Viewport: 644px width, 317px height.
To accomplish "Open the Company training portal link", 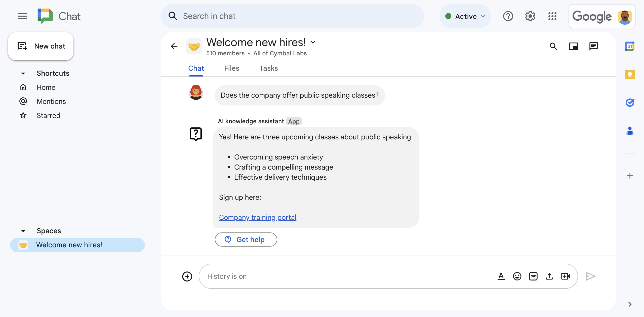I will [258, 217].
